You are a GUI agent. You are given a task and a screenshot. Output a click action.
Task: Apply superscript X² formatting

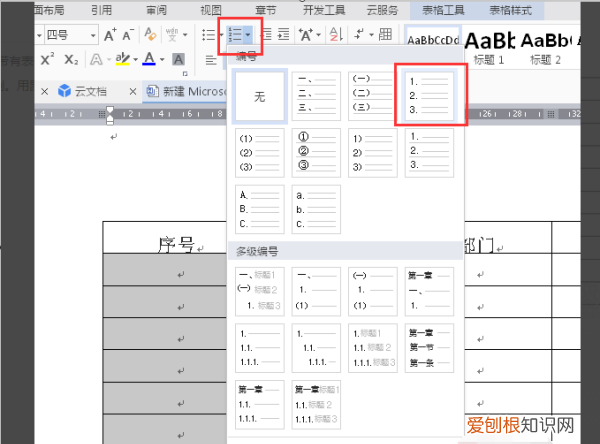click(47, 59)
